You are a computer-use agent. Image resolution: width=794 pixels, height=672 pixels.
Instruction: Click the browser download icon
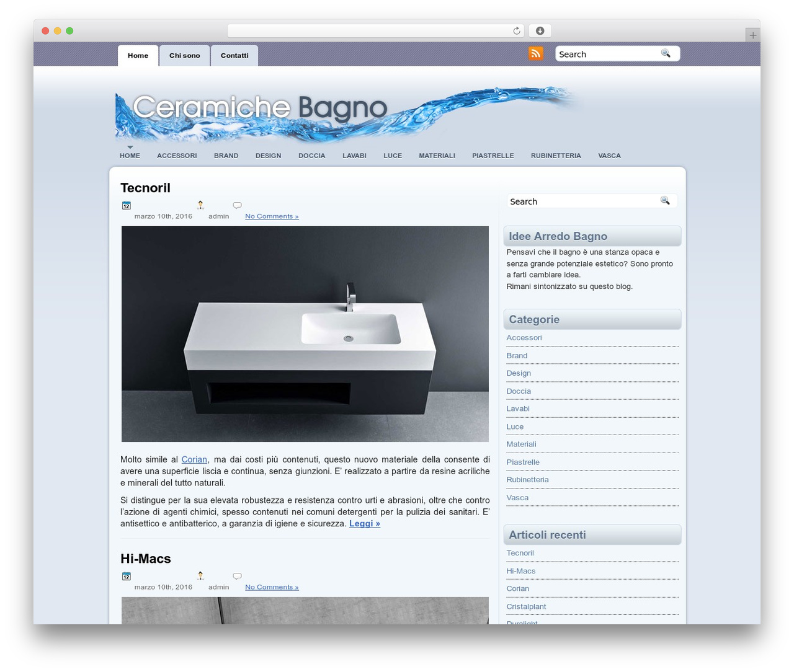pyautogui.click(x=540, y=31)
